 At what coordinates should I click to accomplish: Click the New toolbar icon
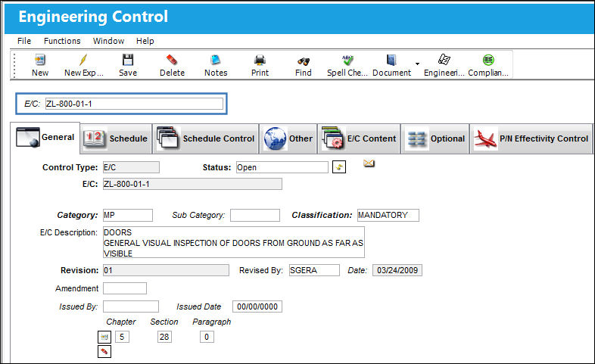[40, 60]
